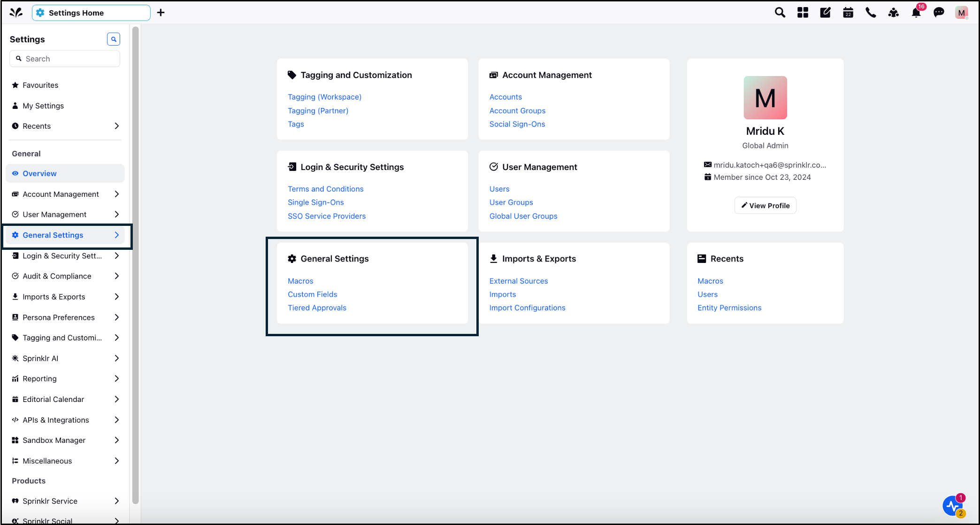Click the gear icon in Settings Home tab
The height and width of the screenshot is (525, 980).
click(x=40, y=13)
